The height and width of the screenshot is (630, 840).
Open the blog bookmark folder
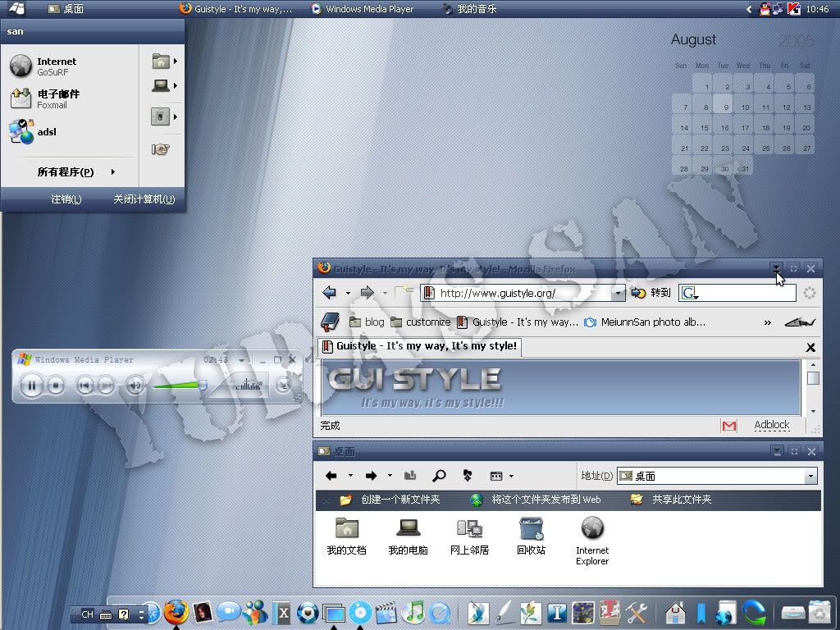367,322
